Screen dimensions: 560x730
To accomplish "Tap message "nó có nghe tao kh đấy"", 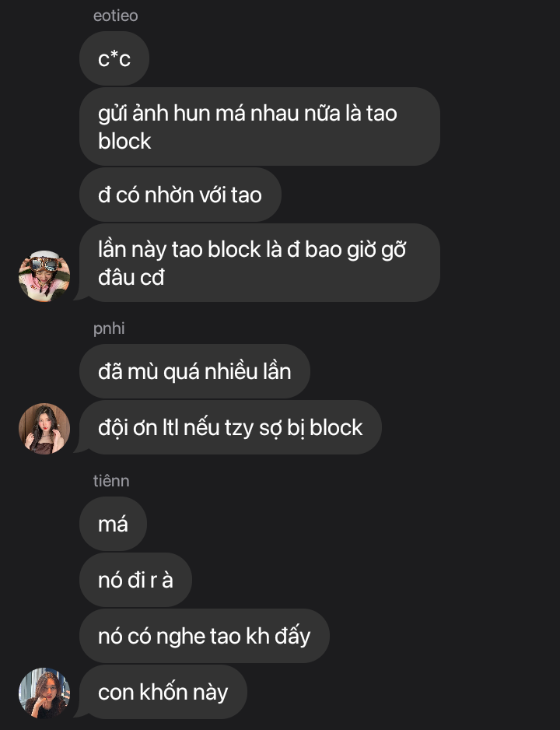I will click(205, 636).
